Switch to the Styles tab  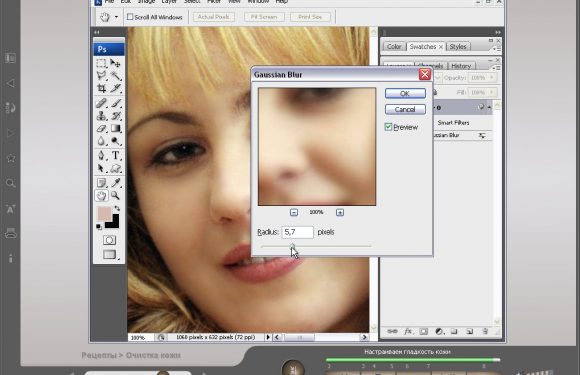[x=458, y=47]
